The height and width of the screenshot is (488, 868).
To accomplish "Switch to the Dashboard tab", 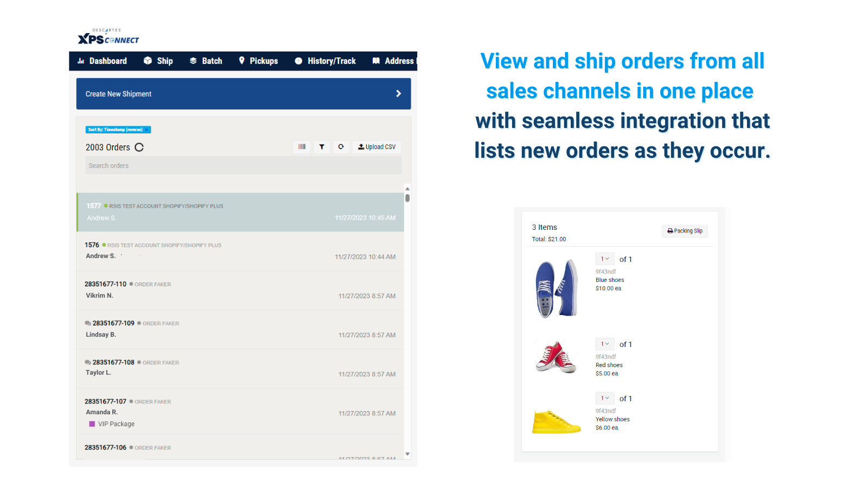I will coord(107,61).
